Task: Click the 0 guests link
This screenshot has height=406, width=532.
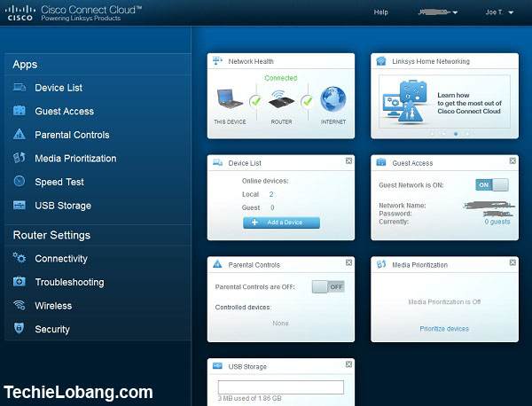Action: [x=497, y=222]
